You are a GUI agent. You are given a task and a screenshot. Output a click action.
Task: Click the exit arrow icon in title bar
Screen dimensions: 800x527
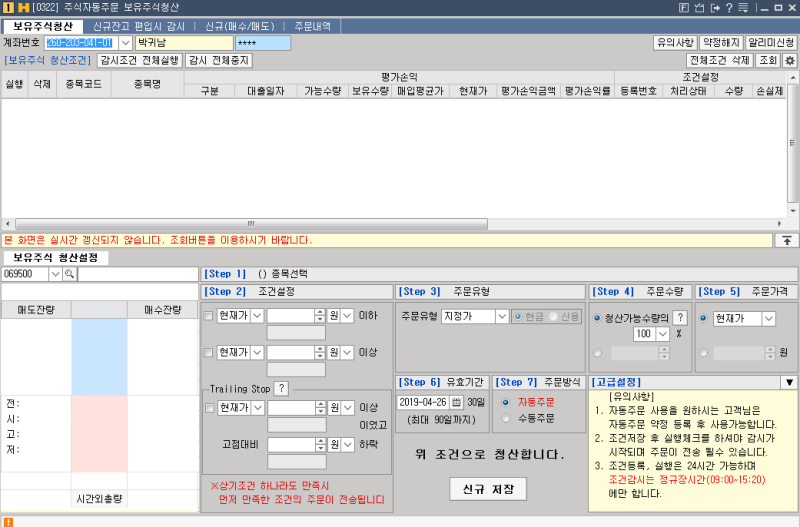click(x=714, y=8)
